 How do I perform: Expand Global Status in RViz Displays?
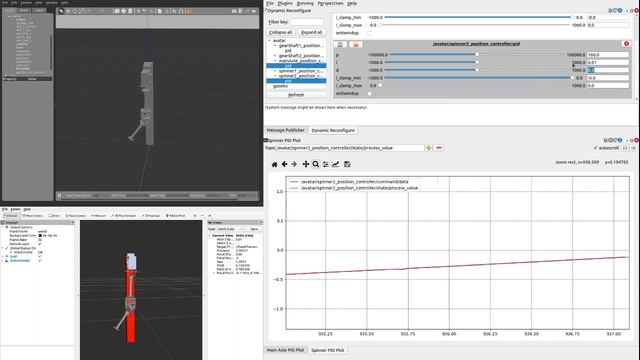point(3,248)
